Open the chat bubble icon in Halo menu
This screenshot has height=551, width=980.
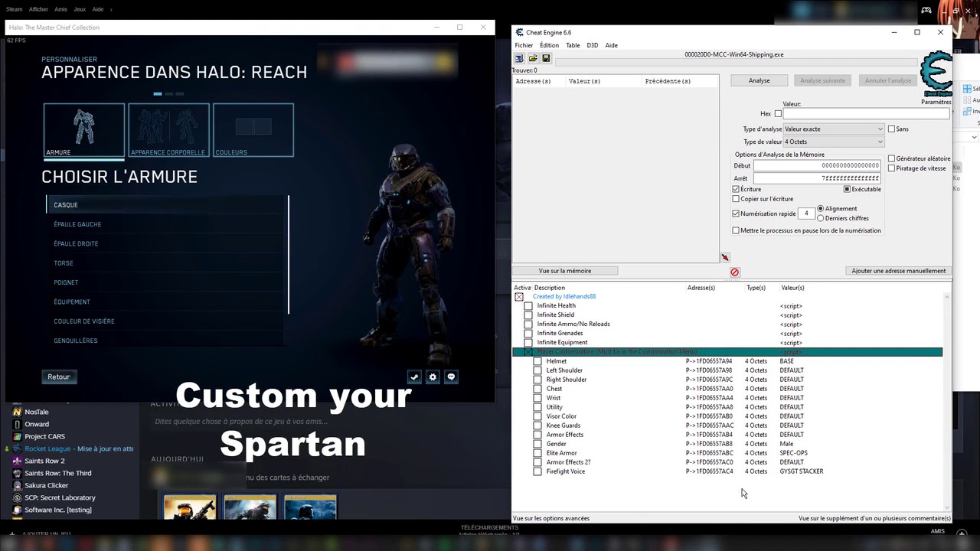pos(451,377)
